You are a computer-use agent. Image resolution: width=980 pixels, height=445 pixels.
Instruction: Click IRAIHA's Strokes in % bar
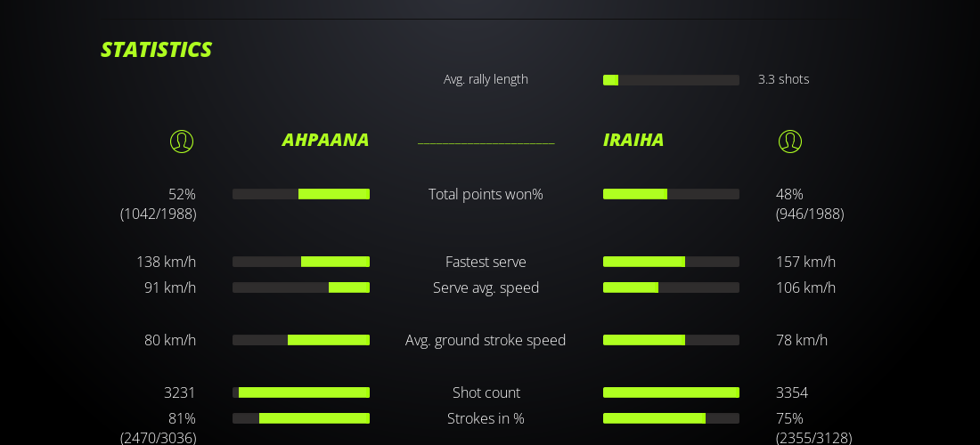pyautogui.click(x=671, y=418)
